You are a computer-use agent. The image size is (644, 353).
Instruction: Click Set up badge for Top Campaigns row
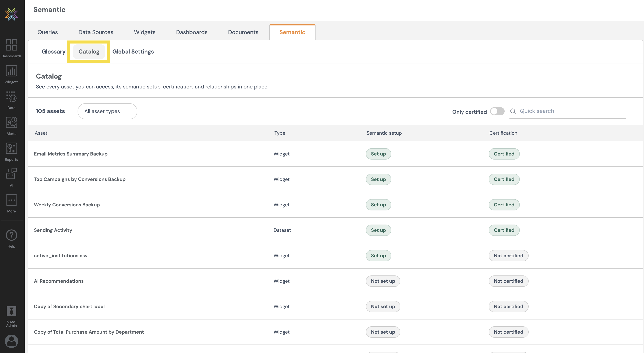(x=378, y=179)
